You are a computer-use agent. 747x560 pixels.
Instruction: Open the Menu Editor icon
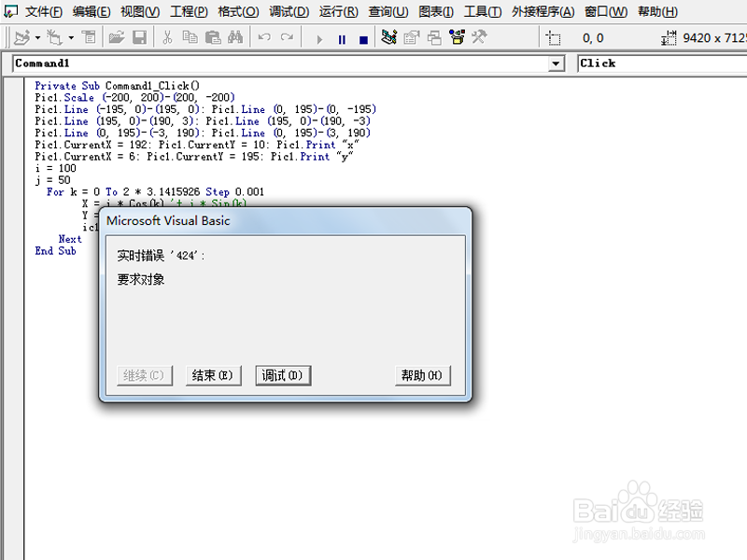[89, 37]
